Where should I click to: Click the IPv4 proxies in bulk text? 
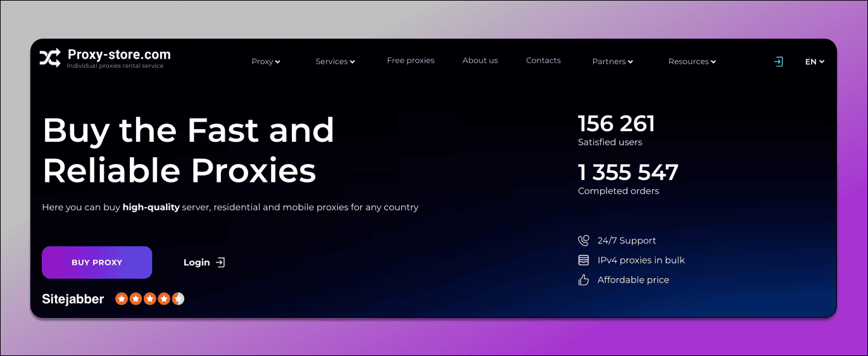point(641,260)
